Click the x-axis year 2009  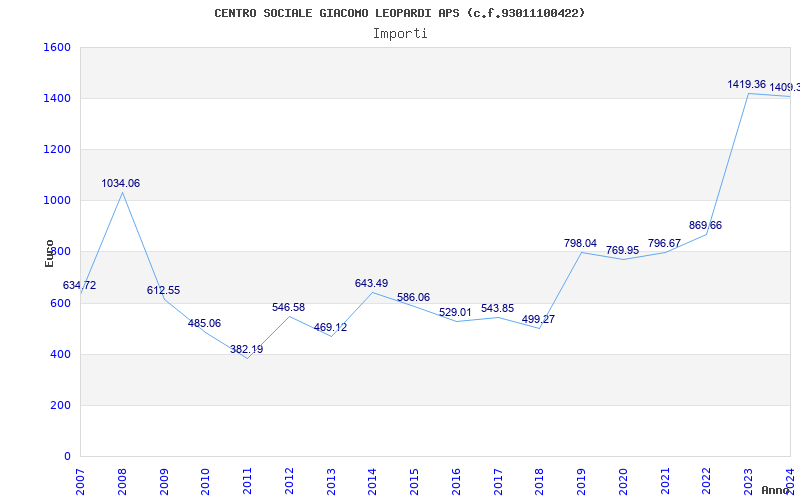click(x=164, y=482)
